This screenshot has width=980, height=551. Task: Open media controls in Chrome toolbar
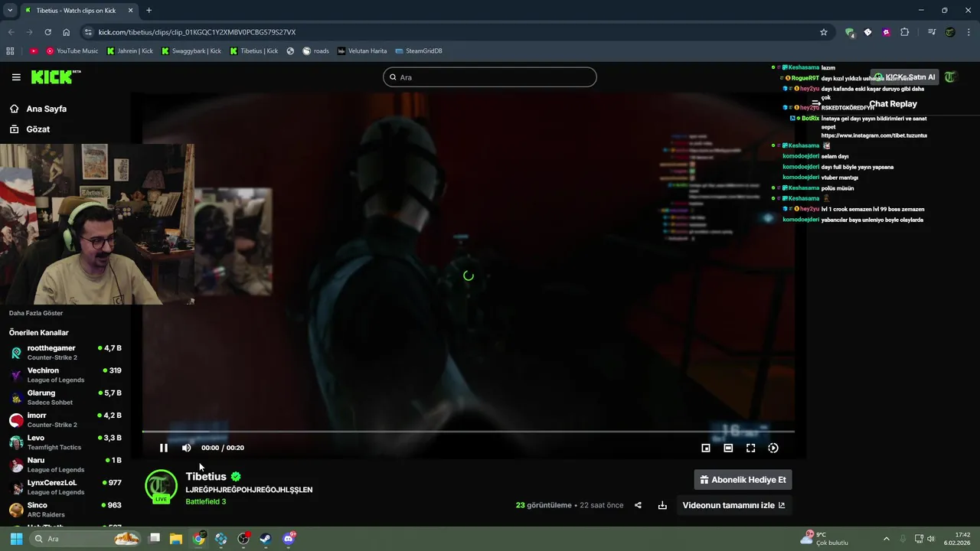point(932,32)
